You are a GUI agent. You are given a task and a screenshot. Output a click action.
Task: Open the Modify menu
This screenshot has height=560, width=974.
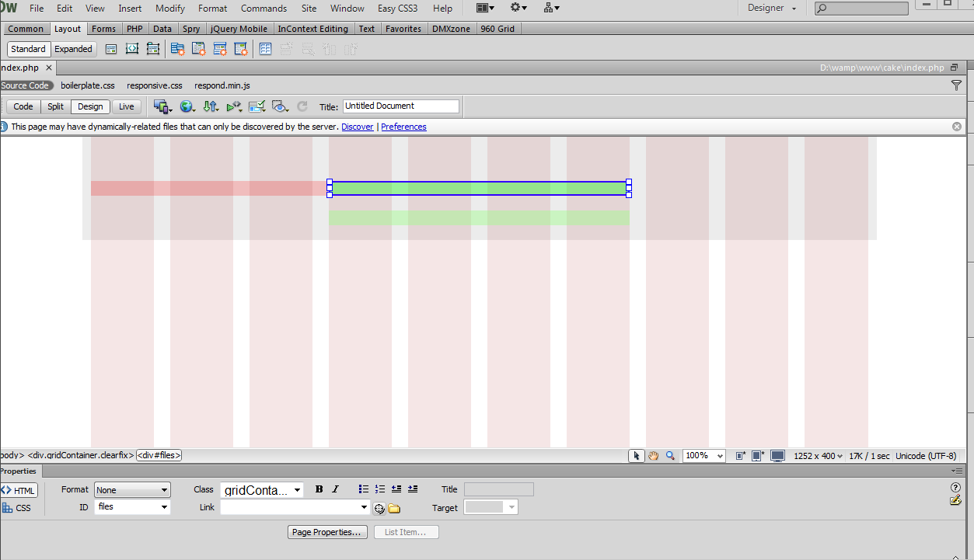pos(170,9)
